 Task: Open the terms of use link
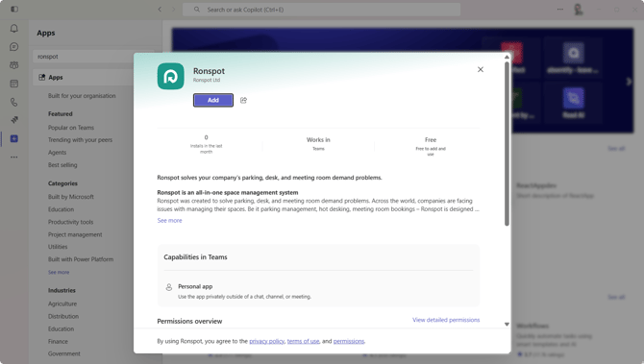pyautogui.click(x=303, y=341)
